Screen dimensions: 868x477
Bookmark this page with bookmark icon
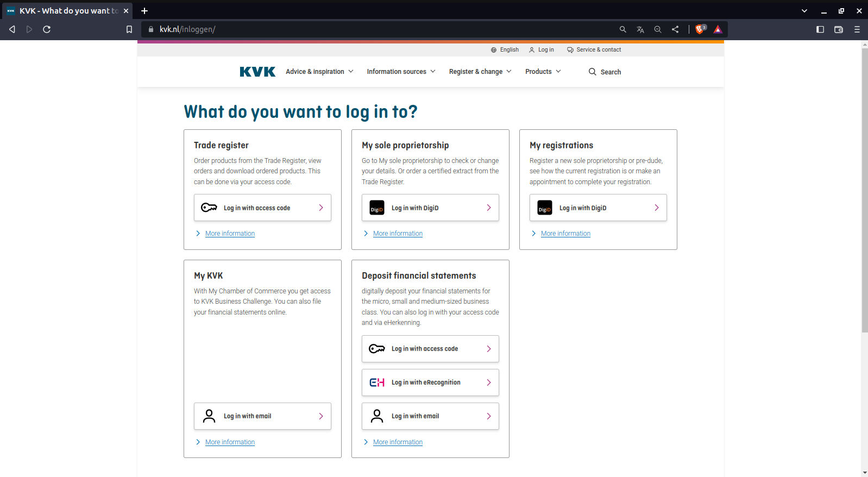point(129,29)
